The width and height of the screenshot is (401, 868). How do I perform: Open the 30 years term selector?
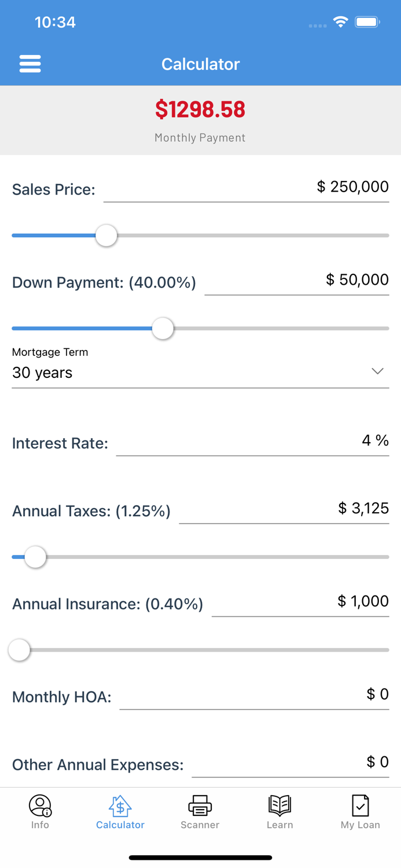42,373
